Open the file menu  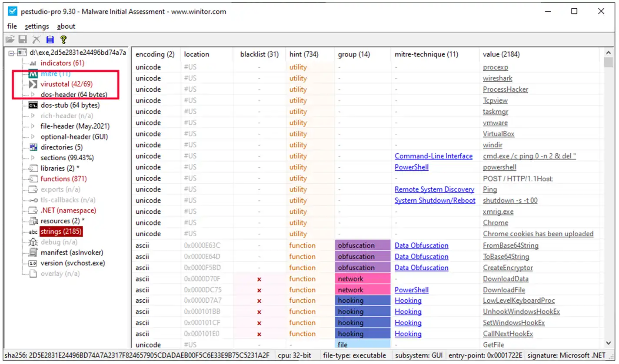pyautogui.click(x=12, y=26)
